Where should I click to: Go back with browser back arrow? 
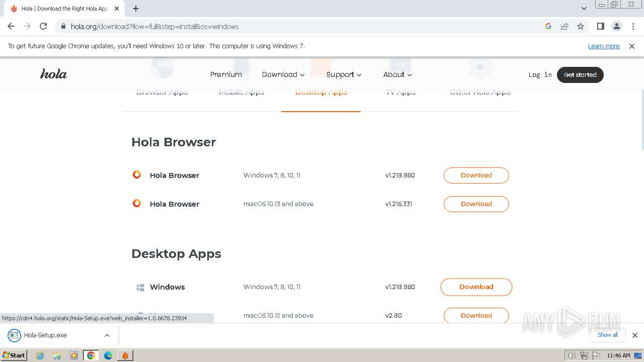click(11, 27)
